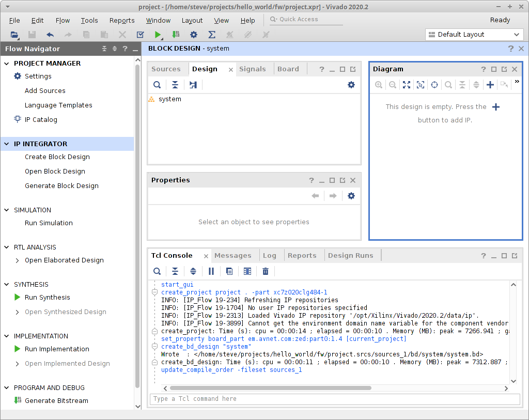Image resolution: width=529 pixels, height=420 pixels.
Task: Search in the Design panel
Action: pyautogui.click(x=157, y=85)
